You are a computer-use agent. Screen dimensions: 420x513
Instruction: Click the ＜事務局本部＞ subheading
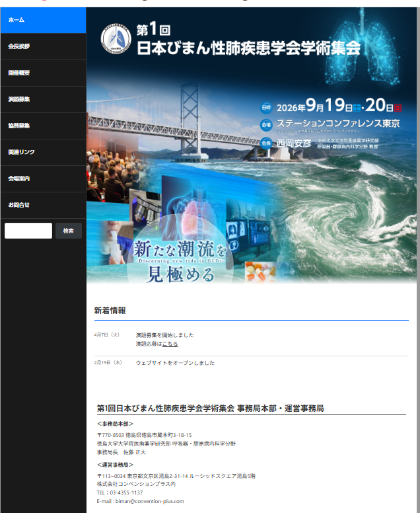coord(115,424)
